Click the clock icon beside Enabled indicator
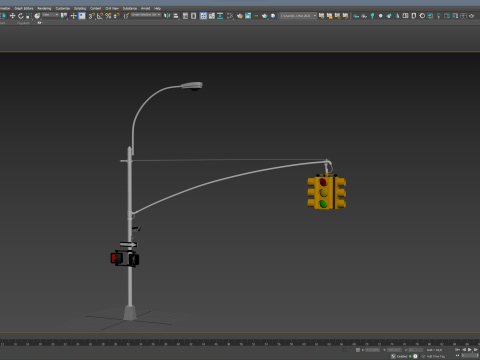 (x=415, y=356)
